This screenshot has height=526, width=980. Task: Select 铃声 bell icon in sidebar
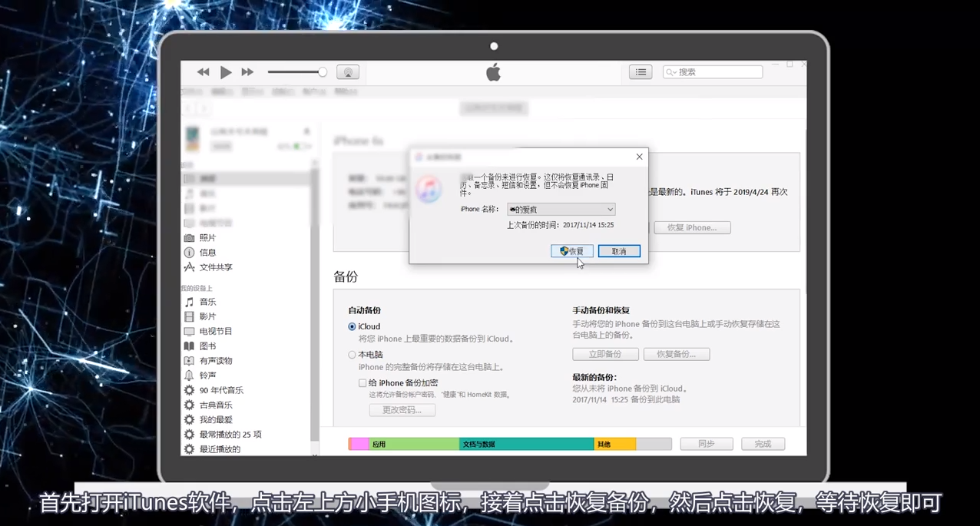[x=189, y=375]
